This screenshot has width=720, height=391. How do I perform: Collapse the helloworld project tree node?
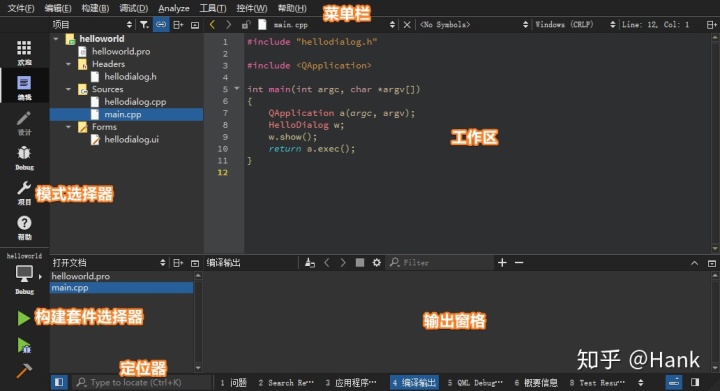tap(56, 39)
